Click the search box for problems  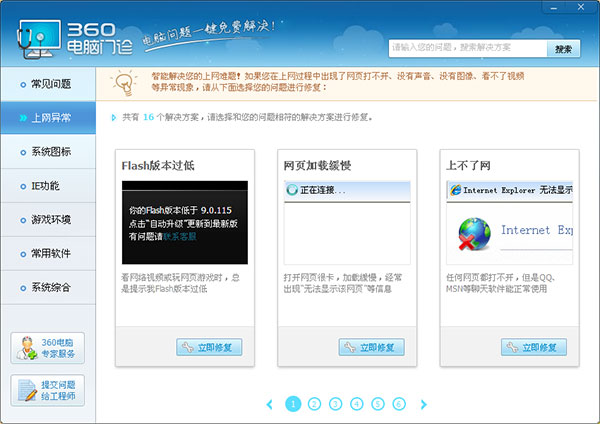pyautogui.click(x=468, y=48)
